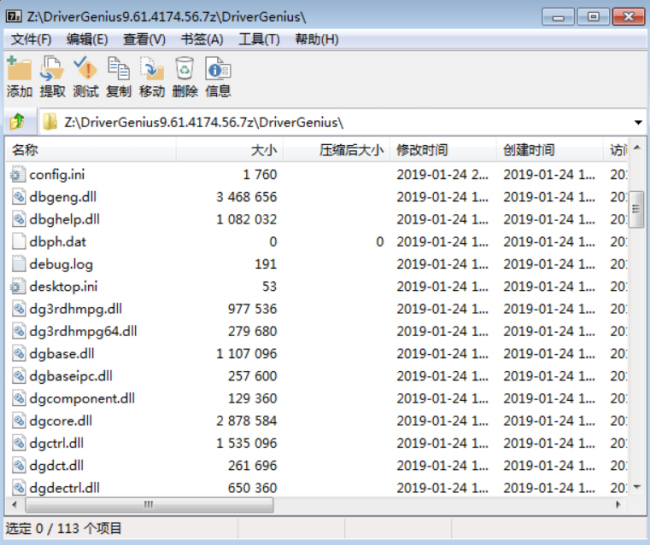Click the size value 2 878 584

pyautogui.click(x=247, y=421)
